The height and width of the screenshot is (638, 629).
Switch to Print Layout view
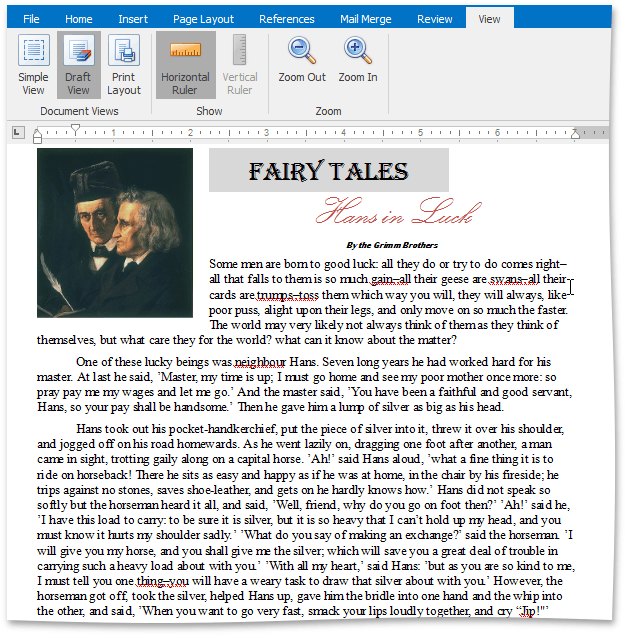click(124, 65)
